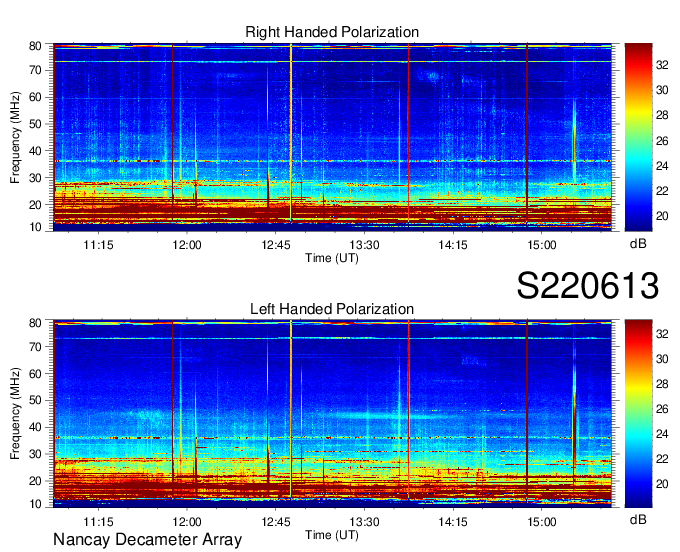Screen dimensions: 680x552
Task: Click the Left Handed Polarization spectrogram plot
Action: pos(332,414)
